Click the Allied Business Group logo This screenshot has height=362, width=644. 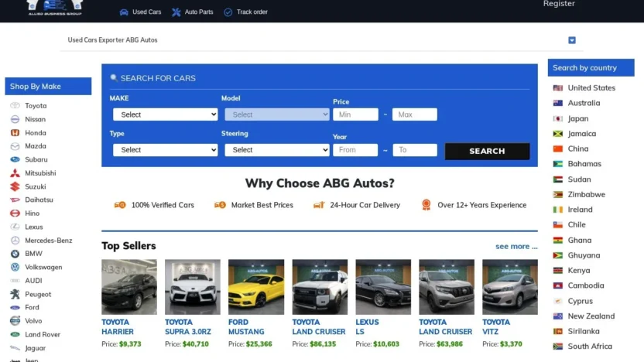[x=55, y=8]
